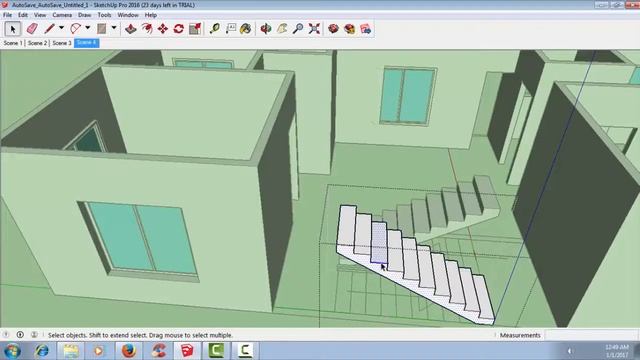Viewport: 640px width, 360px height.
Task: Open the 3D Warehouse icon
Action: pos(333,29)
